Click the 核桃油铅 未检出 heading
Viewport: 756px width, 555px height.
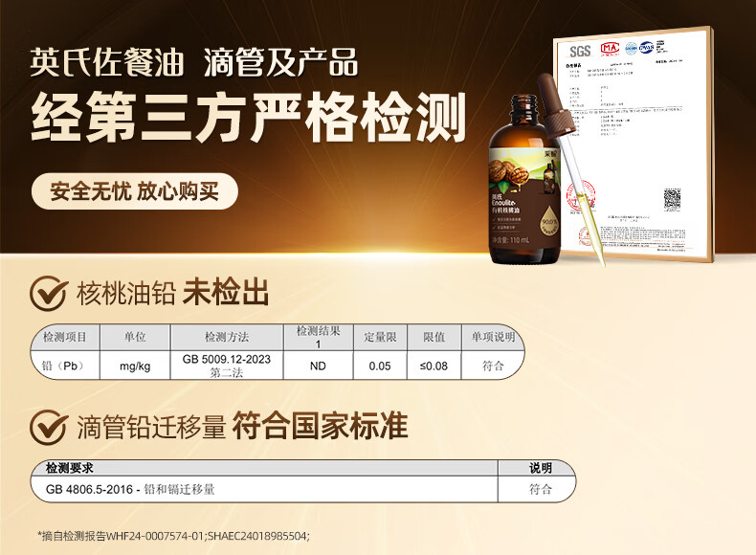(x=172, y=292)
